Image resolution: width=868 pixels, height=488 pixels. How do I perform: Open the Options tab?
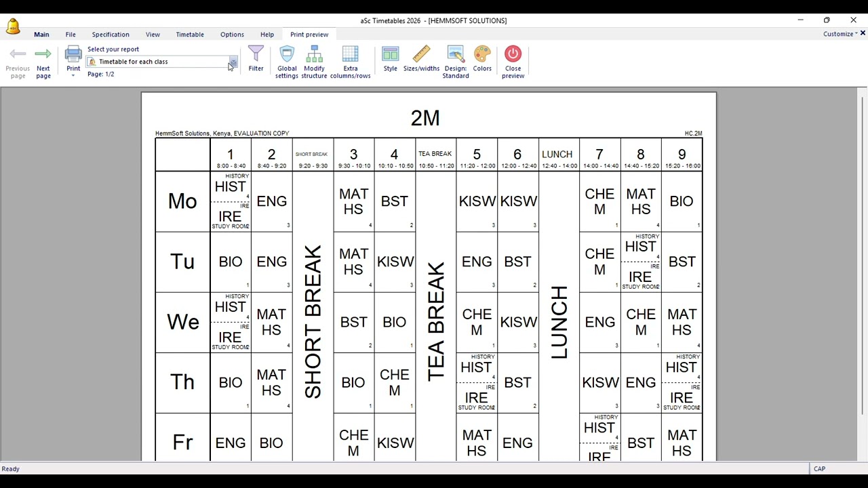pos(232,35)
